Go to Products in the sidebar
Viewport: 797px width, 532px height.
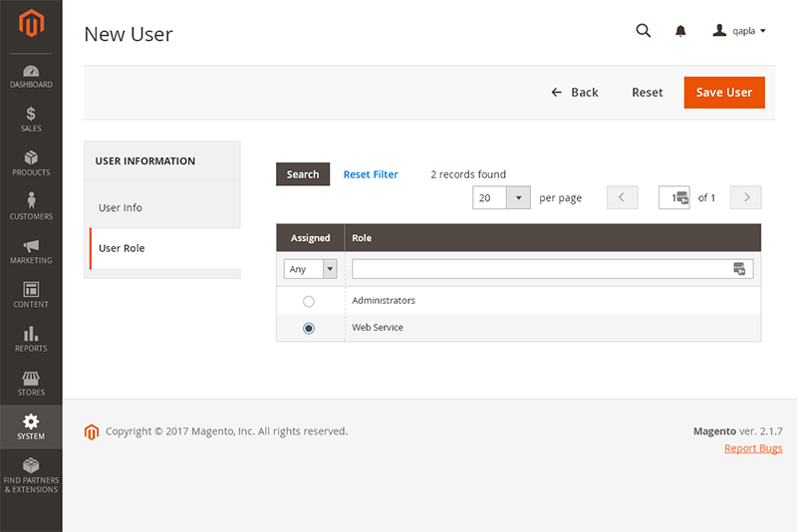31,163
